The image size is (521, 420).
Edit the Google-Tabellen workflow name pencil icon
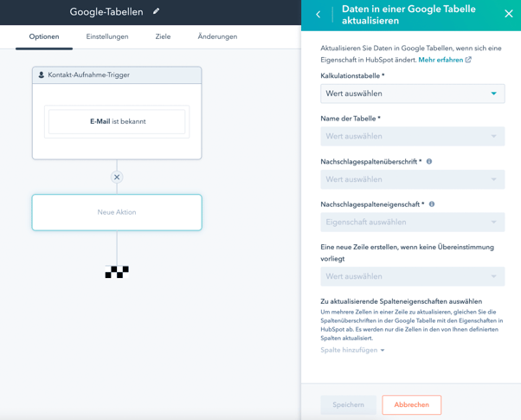pyautogui.click(x=156, y=11)
